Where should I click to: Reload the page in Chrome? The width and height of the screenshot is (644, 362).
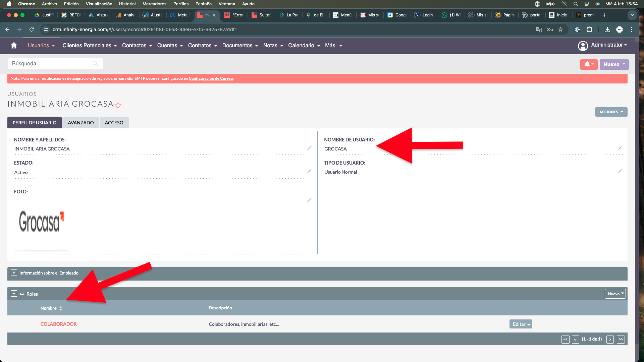(32, 29)
